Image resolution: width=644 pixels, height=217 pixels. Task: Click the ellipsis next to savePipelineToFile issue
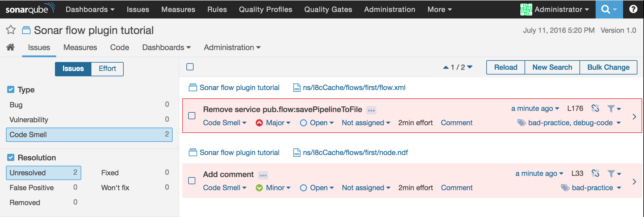click(x=371, y=110)
